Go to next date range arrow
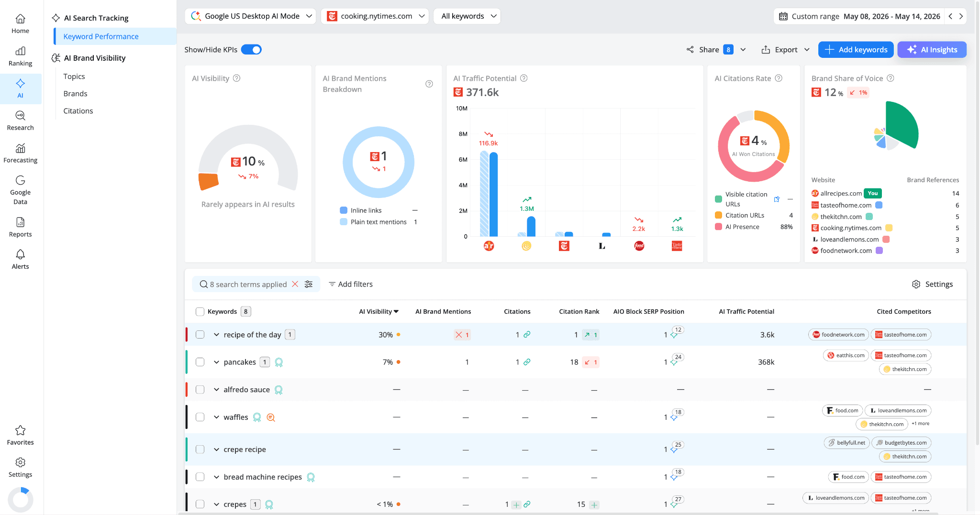Screen dimensions: 980x515 (961, 16)
